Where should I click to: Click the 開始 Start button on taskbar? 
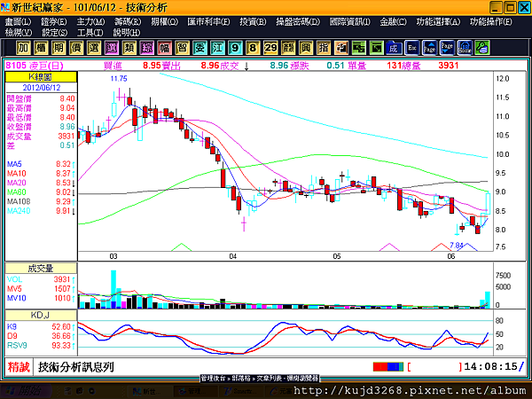coord(25,391)
